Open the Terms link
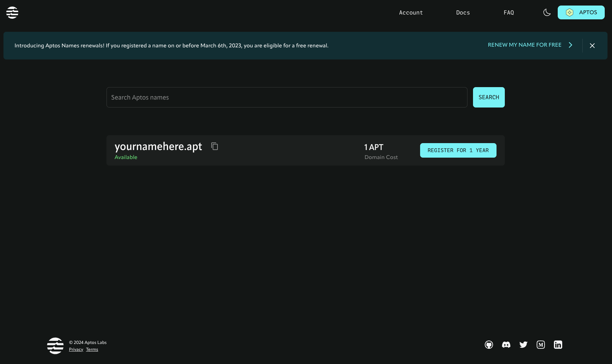This screenshot has width=612, height=364. click(92, 349)
